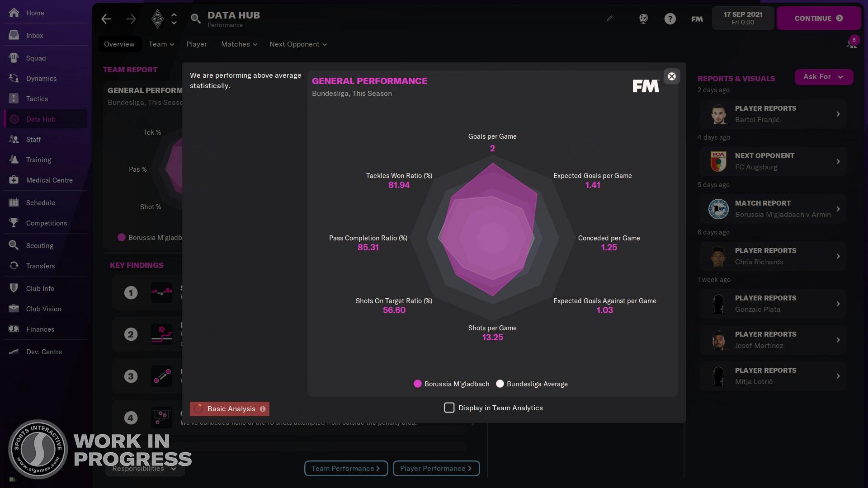Open the Staff icon
The image size is (868, 488).
coord(14,139)
